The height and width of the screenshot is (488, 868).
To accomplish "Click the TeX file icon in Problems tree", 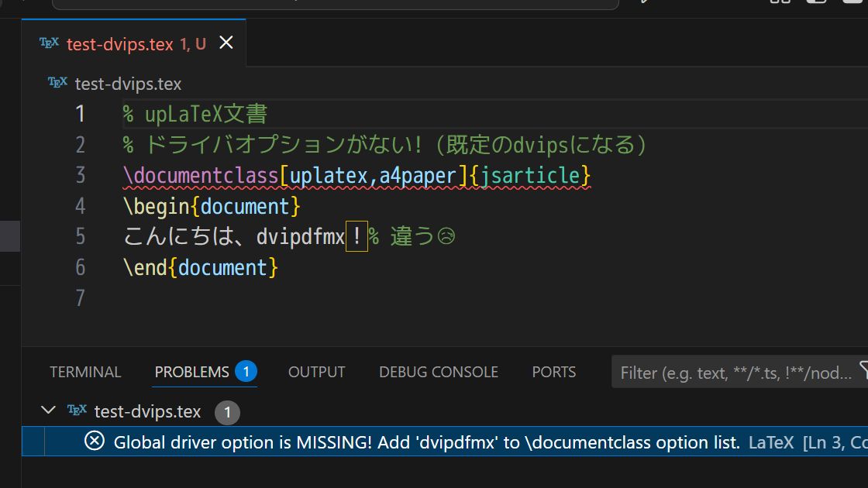I will (77, 411).
